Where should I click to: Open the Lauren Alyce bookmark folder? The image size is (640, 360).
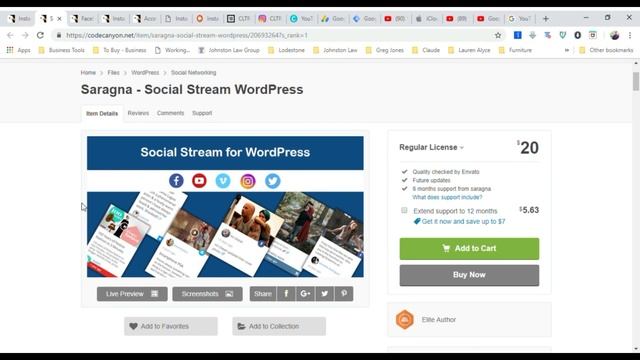pyautogui.click(x=469, y=50)
